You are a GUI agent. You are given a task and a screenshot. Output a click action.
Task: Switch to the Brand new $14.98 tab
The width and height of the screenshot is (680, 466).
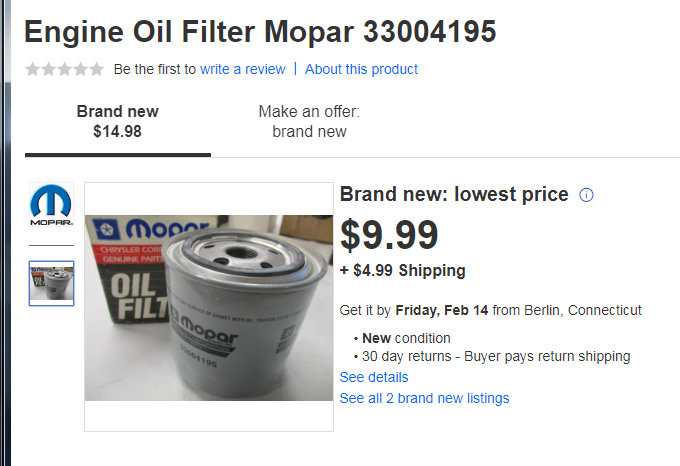(117, 121)
